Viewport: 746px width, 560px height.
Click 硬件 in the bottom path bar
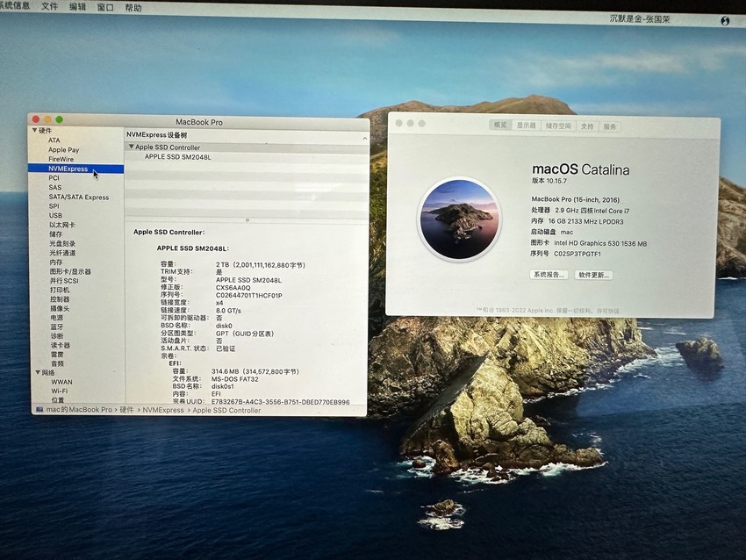coord(126,410)
